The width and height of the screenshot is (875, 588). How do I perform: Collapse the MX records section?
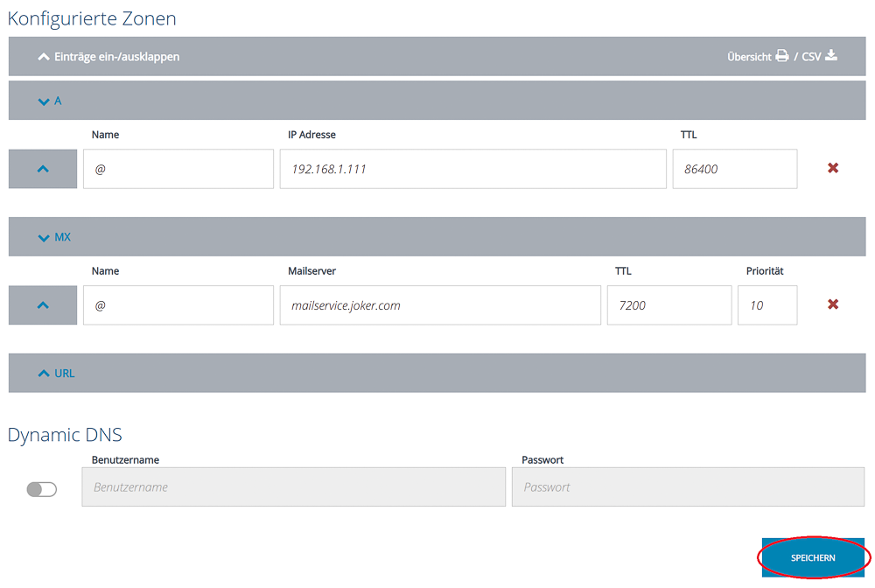coord(54,237)
